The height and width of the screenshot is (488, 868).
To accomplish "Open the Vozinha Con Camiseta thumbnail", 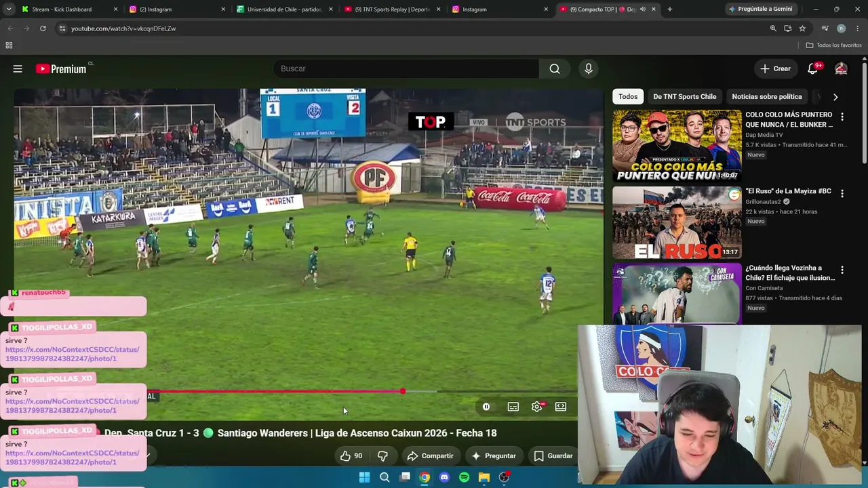I will point(677,293).
